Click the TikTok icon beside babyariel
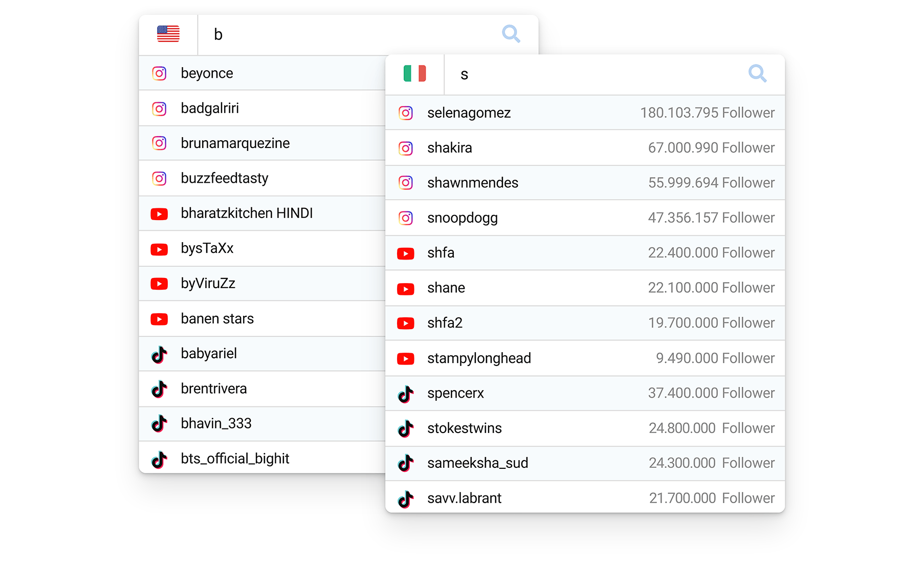924x561 pixels. point(159,354)
